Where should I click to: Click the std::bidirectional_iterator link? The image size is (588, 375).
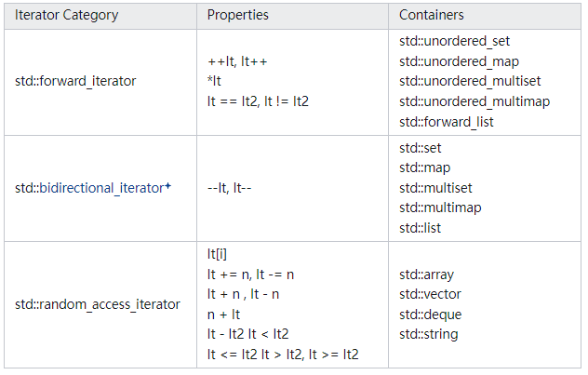click(88, 188)
